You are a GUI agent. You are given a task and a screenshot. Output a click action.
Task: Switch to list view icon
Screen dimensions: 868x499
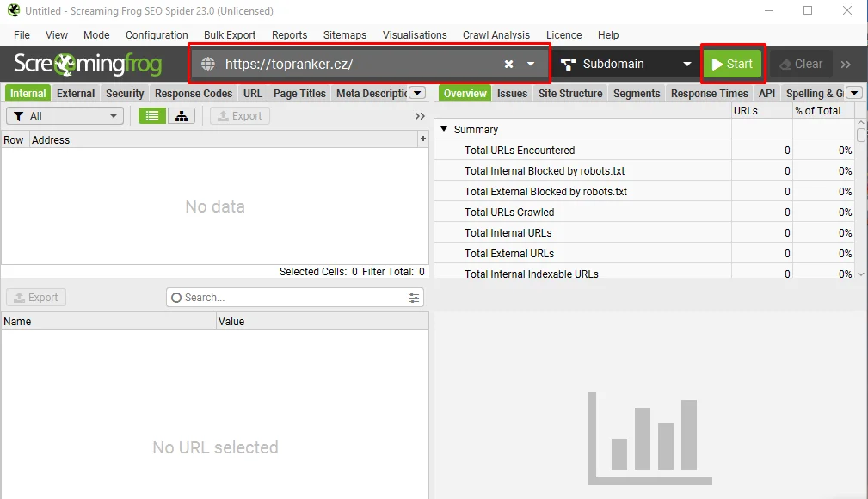[x=152, y=116]
